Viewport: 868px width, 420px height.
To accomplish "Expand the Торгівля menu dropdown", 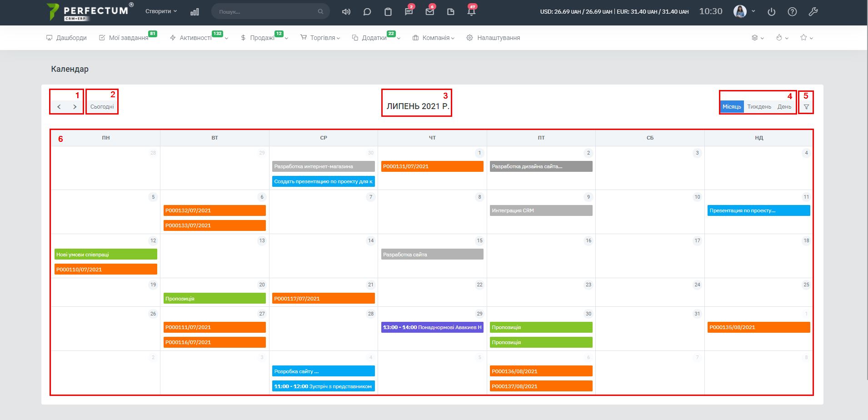I will pyautogui.click(x=320, y=38).
